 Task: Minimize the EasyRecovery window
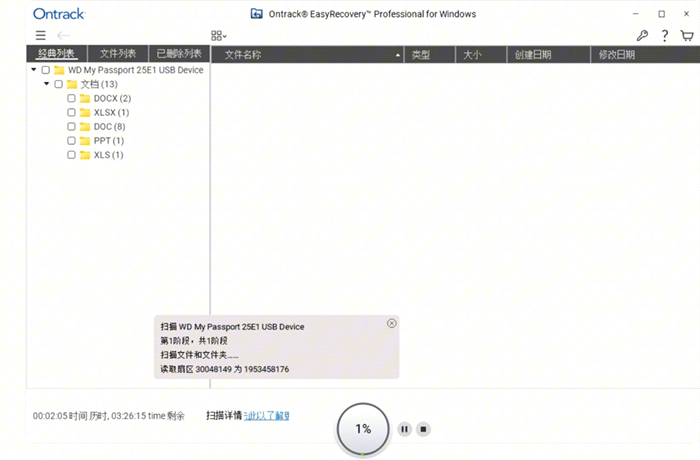click(636, 14)
